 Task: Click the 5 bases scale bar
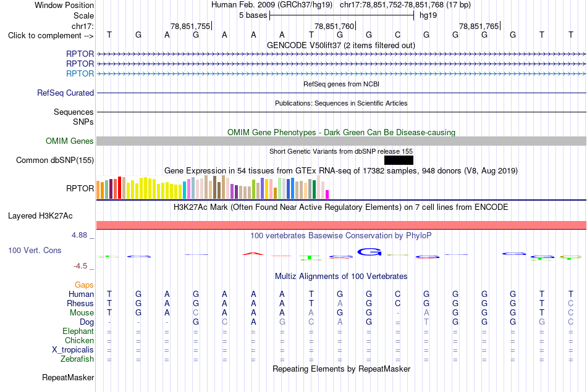click(x=342, y=15)
